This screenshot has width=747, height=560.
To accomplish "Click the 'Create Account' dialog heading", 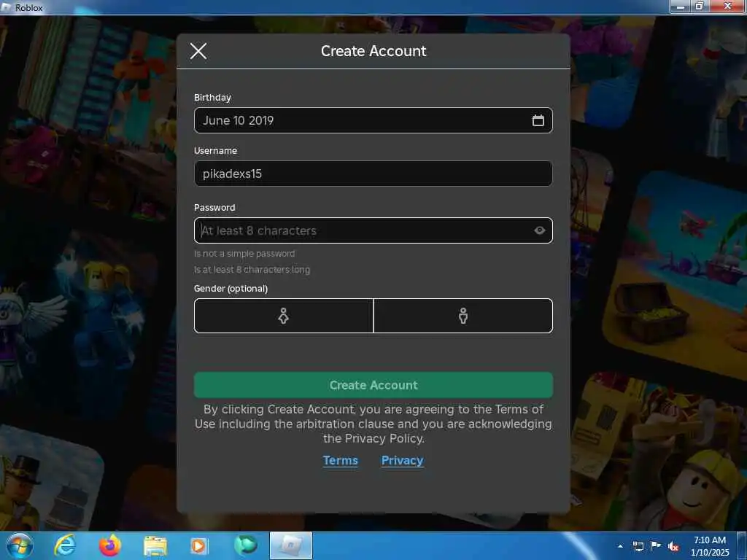I will click(373, 51).
